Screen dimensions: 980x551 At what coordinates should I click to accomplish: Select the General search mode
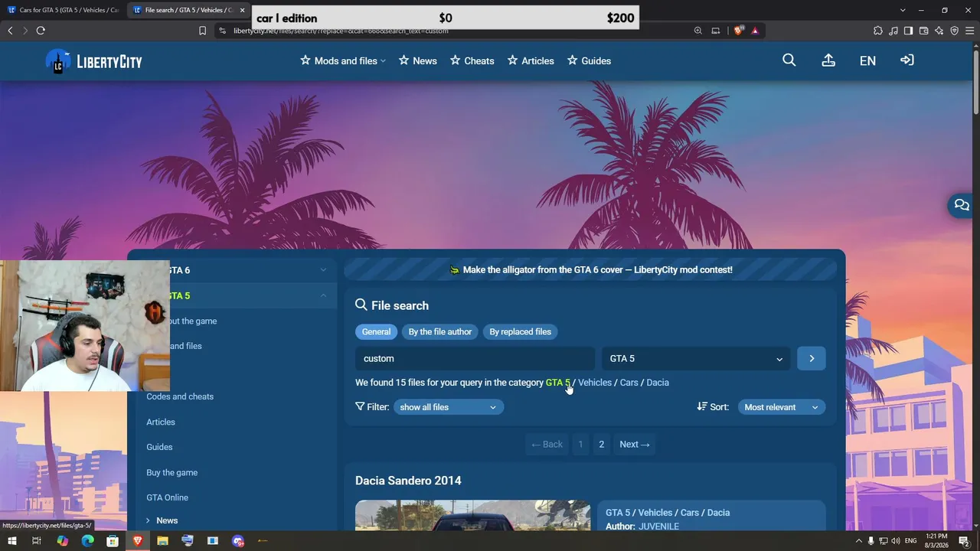click(376, 331)
